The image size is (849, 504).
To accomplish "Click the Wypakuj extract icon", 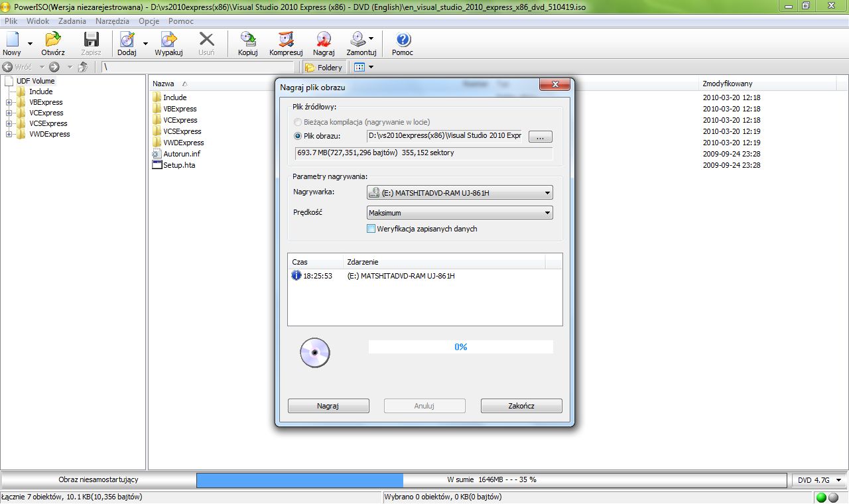I will point(168,40).
